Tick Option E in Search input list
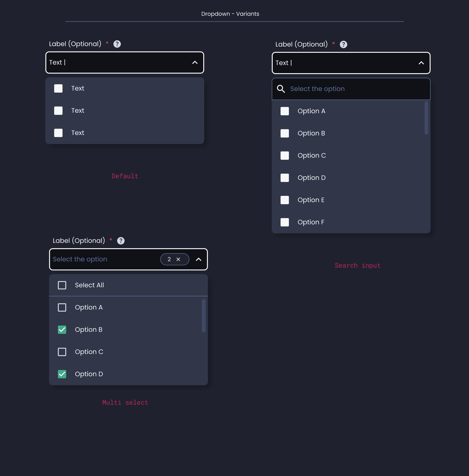The height and width of the screenshot is (476, 469). pyautogui.click(x=285, y=200)
